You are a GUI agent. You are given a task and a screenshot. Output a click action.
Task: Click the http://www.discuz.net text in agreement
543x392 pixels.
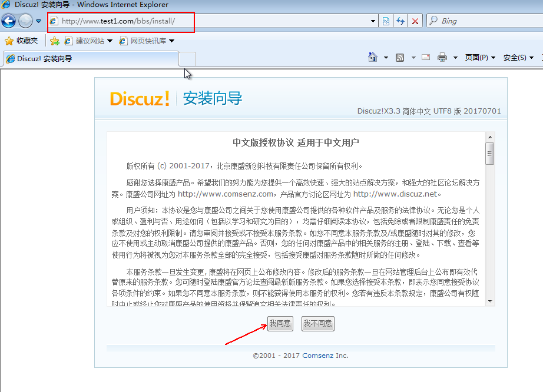click(395, 194)
